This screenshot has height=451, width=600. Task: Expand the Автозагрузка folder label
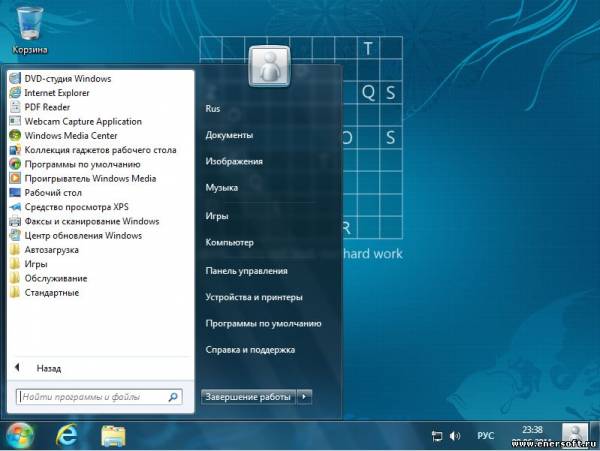point(52,250)
